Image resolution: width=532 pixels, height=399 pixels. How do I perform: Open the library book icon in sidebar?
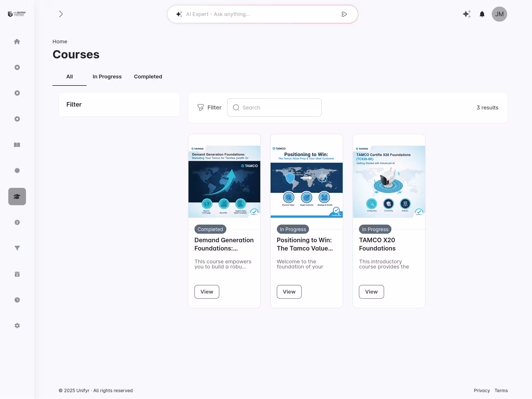click(17, 145)
